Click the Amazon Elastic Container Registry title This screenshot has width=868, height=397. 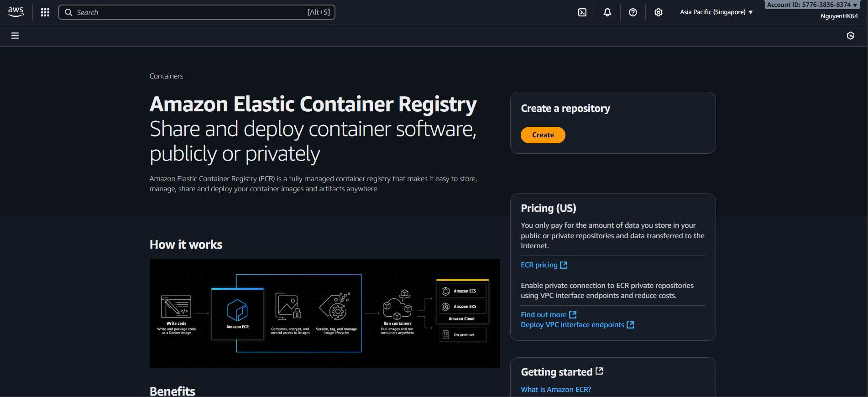pyautogui.click(x=313, y=104)
